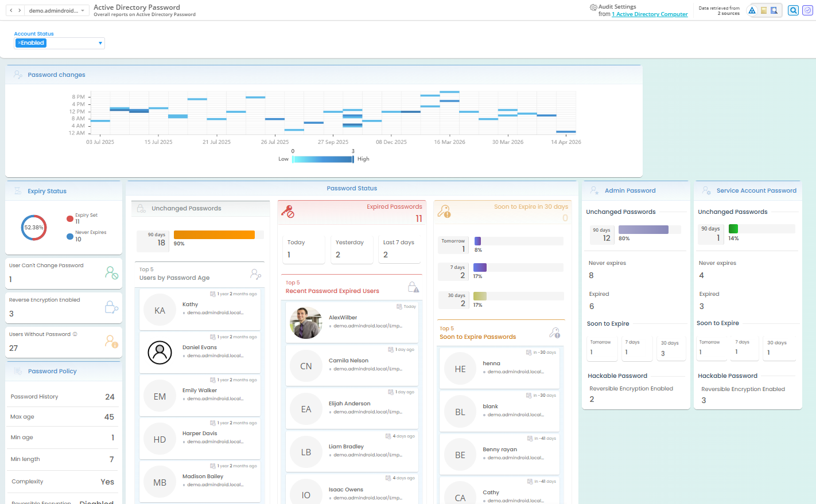The height and width of the screenshot is (504, 816).
Task: Go back with the left arrow
Action: pyautogui.click(x=11, y=10)
